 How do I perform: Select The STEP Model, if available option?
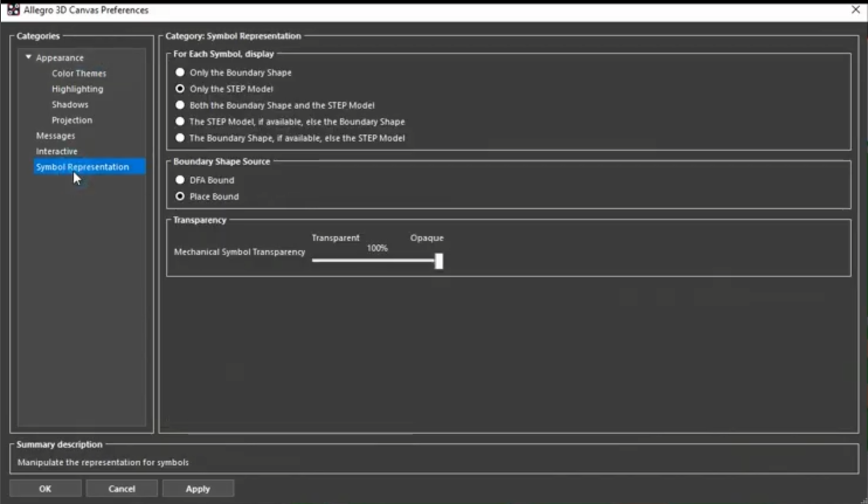point(180,122)
